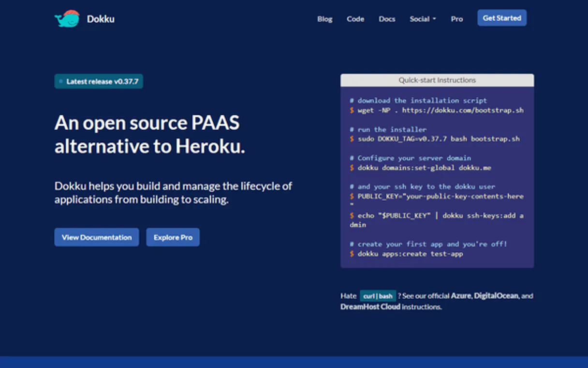Open the Azure instructions link
Image resolution: width=588 pixels, height=368 pixels.
(x=461, y=295)
